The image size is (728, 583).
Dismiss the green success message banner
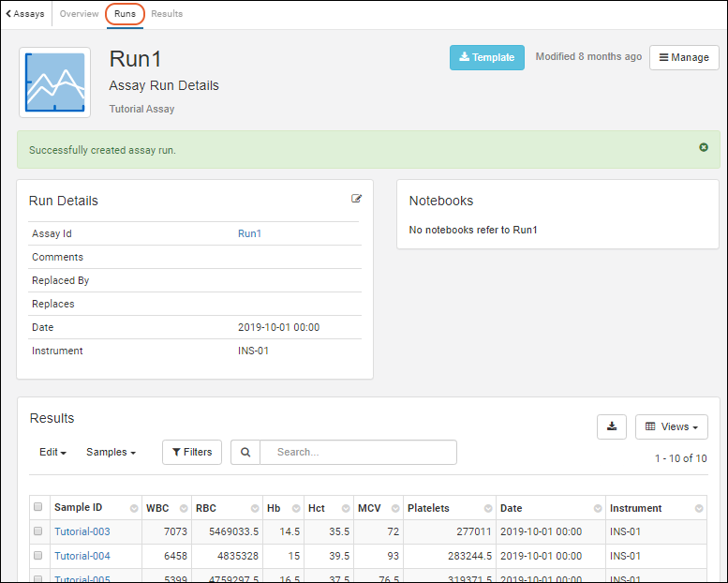coord(704,148)
